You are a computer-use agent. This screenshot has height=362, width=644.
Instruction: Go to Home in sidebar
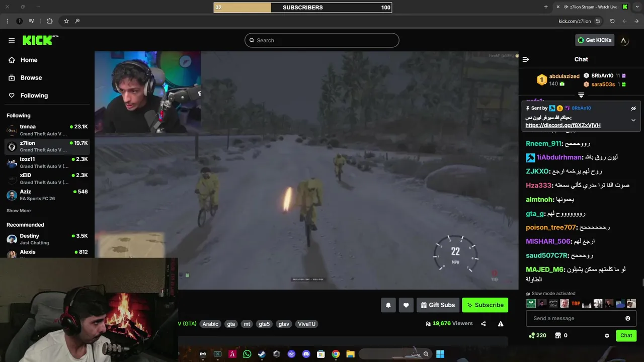click(29, 60)
